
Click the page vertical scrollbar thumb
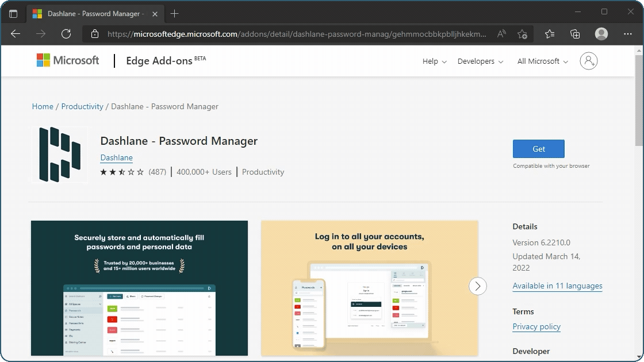pos(639,101)
